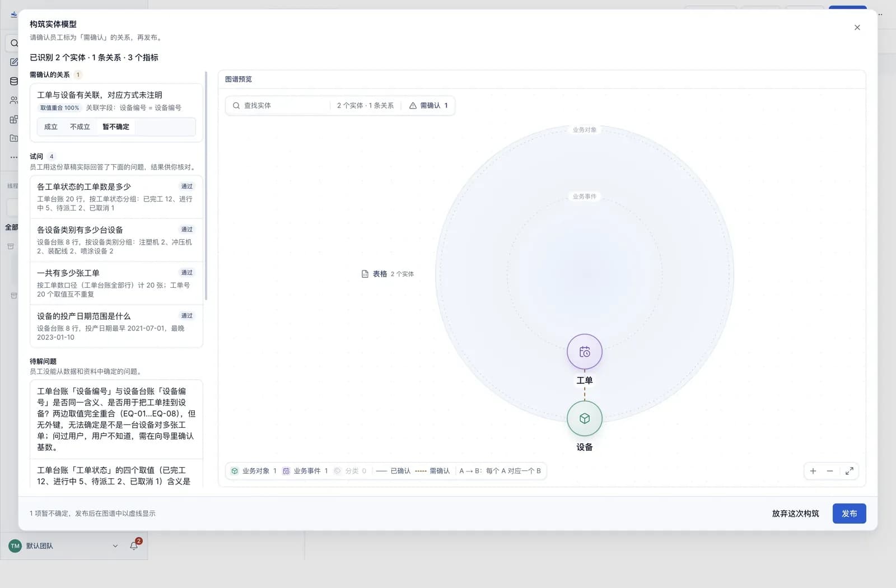Open test question 设备的投产日期范围是什么
The image size is (896, 588).
116,326
